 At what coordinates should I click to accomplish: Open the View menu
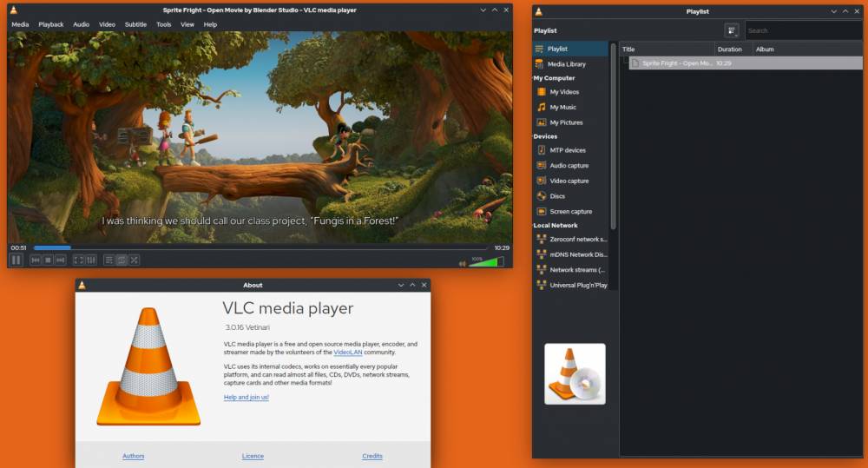[187, 24]
